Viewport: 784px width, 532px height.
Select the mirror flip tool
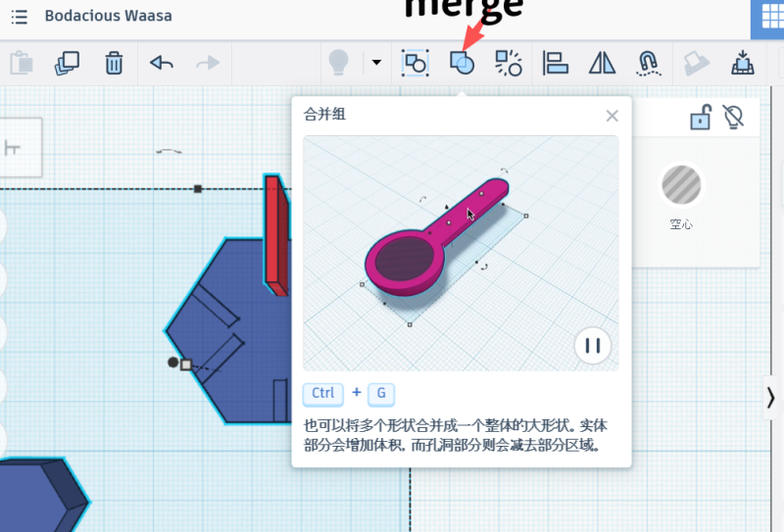[x=602, y=63]
